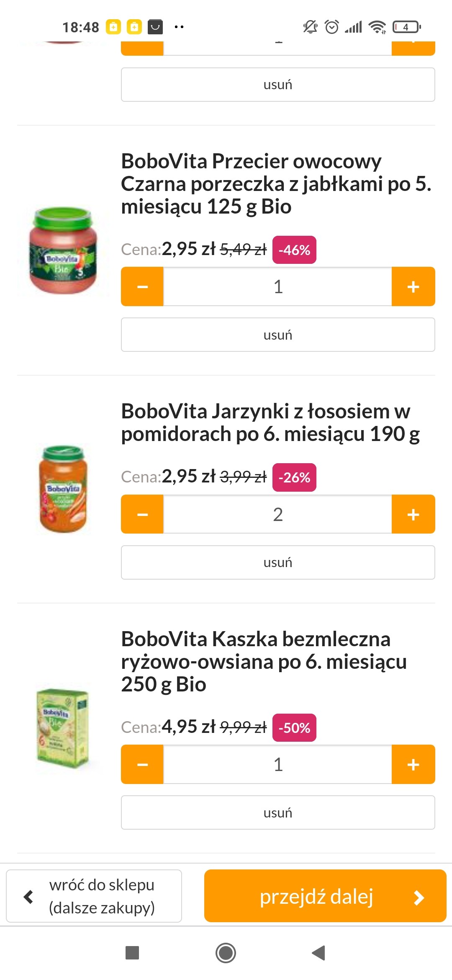Open BoboVita Kaszka bezmleczna product title
The height and width of the screenshot is (980, 452).
pos(264,662)
